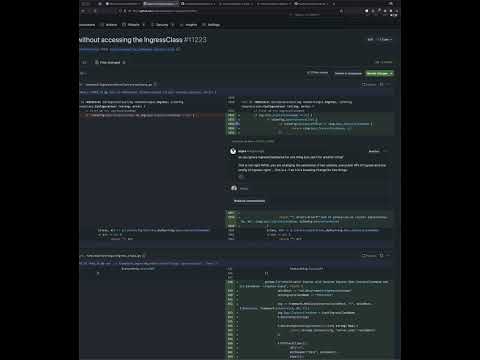Open the Projects repository tab
The height and width of the screenshot is (360, 480).
(x=133, y=25)
